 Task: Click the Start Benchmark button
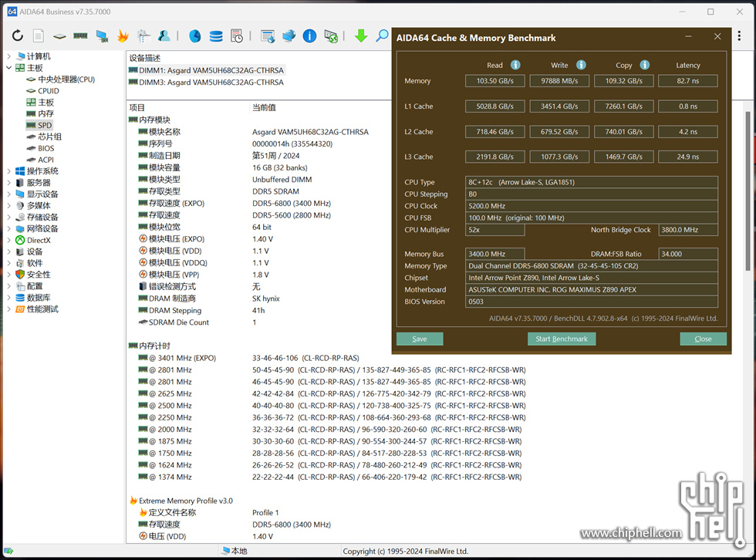pyautogui.click(x=562, y=339)
